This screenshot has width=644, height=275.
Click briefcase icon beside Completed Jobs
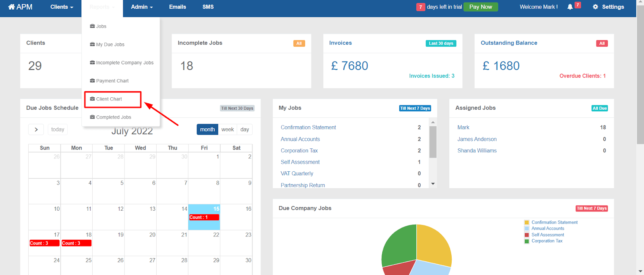coord(92,117)
